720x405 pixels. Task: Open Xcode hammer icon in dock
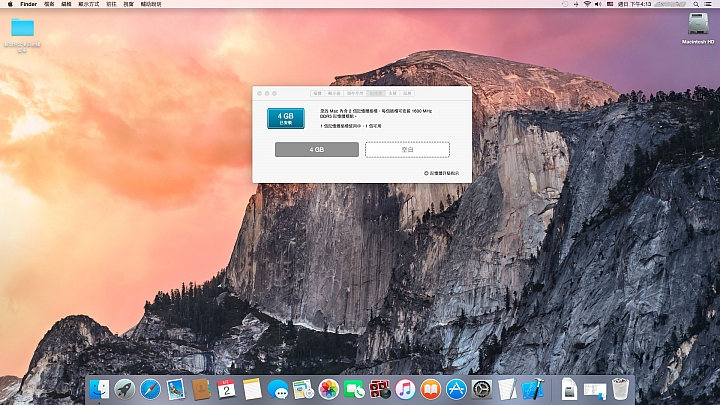[x=533, y=389]
